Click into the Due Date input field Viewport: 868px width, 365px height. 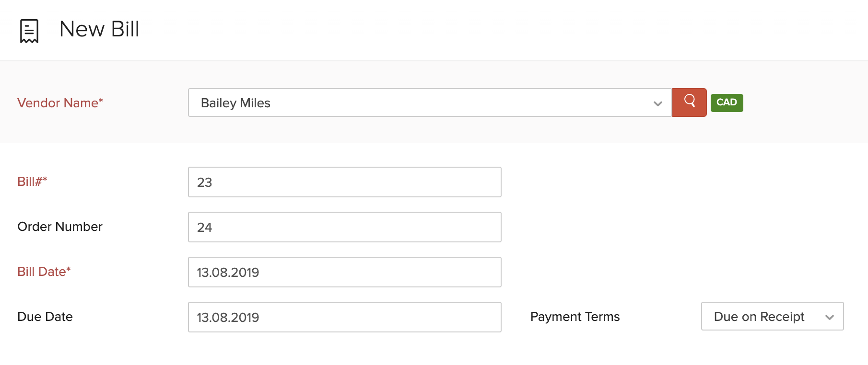coord(344,317)
